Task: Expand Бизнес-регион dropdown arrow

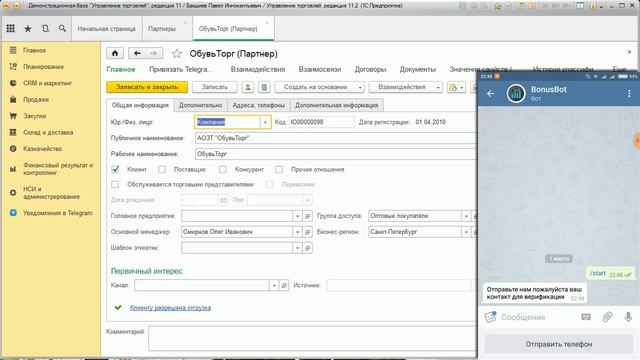Action: (466, 232)
